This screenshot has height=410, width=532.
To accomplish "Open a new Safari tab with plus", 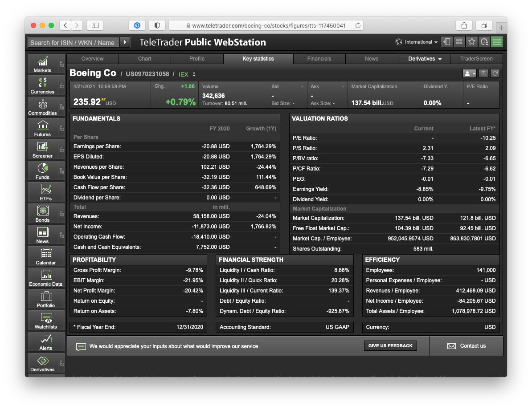I will tap(501, 28).
